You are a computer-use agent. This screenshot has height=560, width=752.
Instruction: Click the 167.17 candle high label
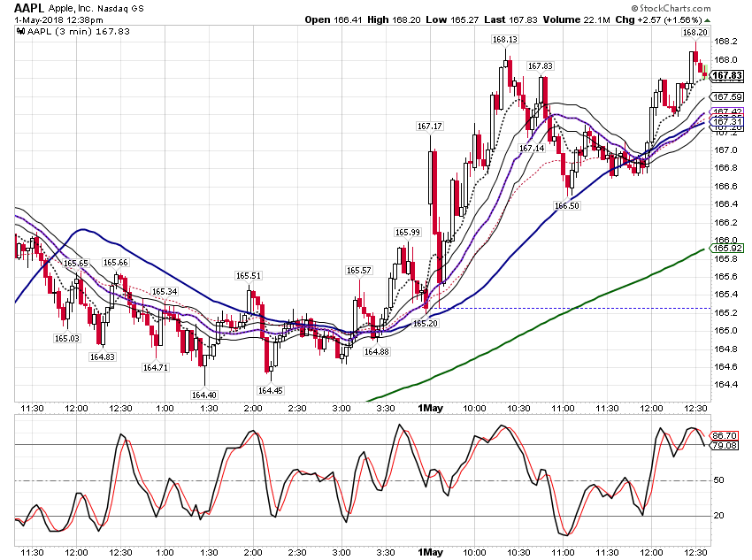pyautogui.click(x=430, y=127)
